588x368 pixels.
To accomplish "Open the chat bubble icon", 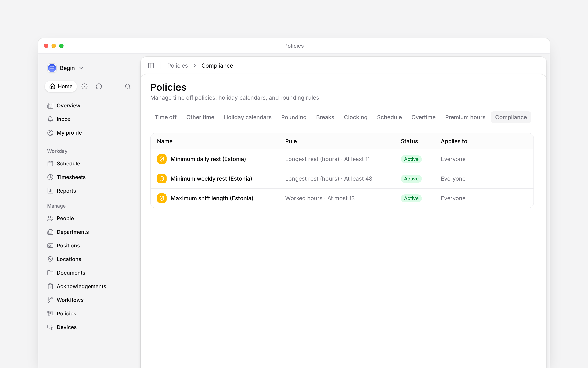I will pos(99,86).
